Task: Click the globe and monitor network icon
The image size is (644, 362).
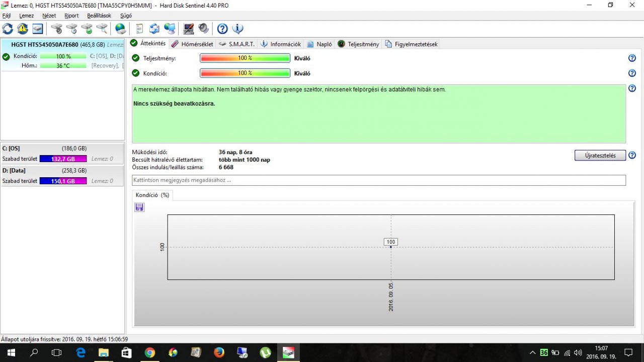Action: coord(170,29)
